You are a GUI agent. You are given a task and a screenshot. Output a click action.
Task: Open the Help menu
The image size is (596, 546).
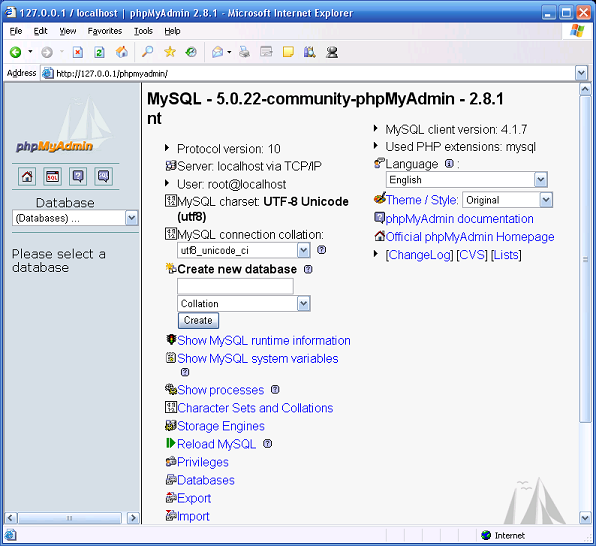pos(172,31)
